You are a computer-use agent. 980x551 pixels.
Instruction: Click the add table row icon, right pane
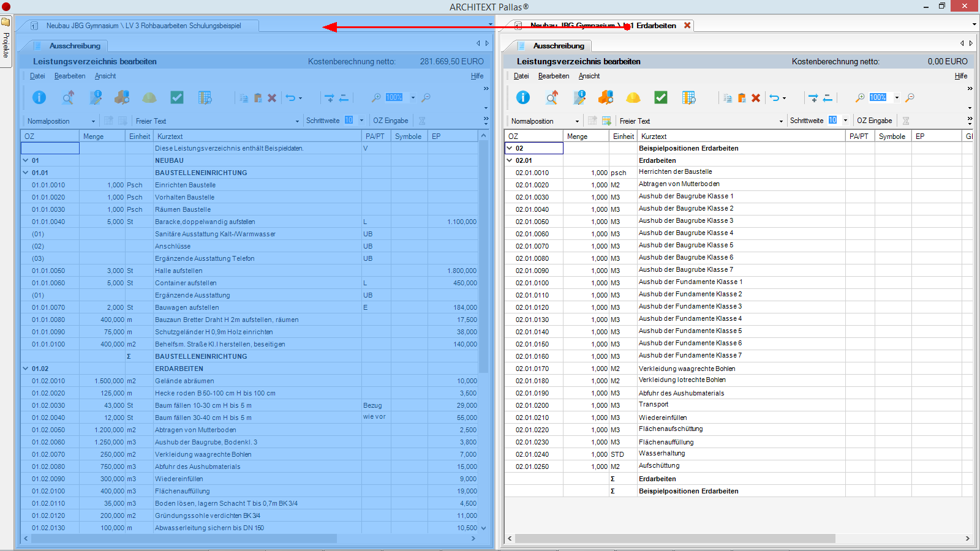tap(606, 121)
